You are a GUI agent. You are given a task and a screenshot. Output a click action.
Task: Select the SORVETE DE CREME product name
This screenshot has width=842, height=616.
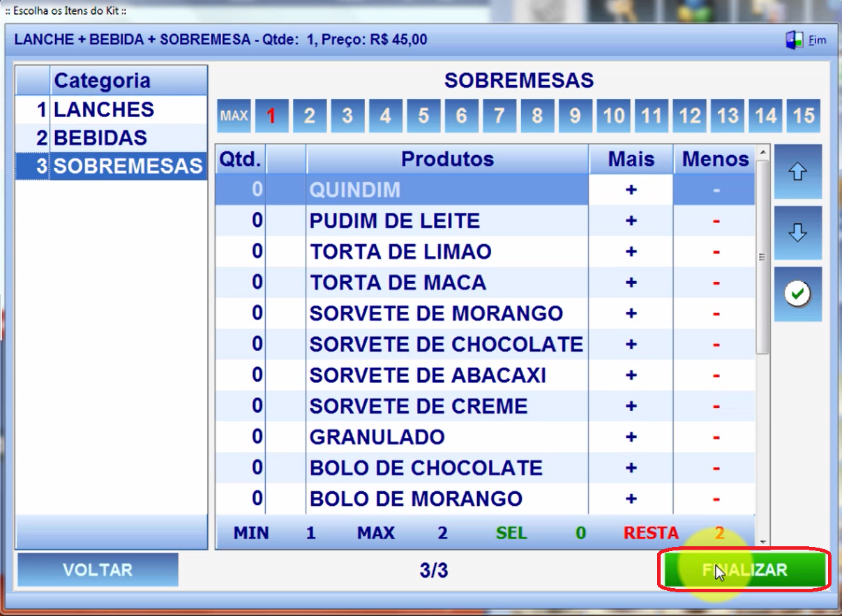click(419, 406)
